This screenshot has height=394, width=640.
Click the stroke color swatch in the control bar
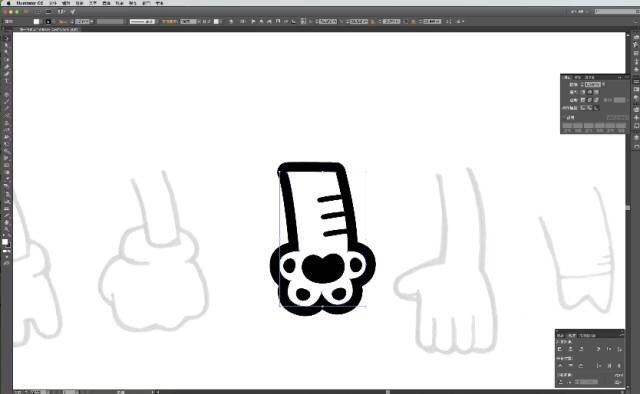[48, 21]
